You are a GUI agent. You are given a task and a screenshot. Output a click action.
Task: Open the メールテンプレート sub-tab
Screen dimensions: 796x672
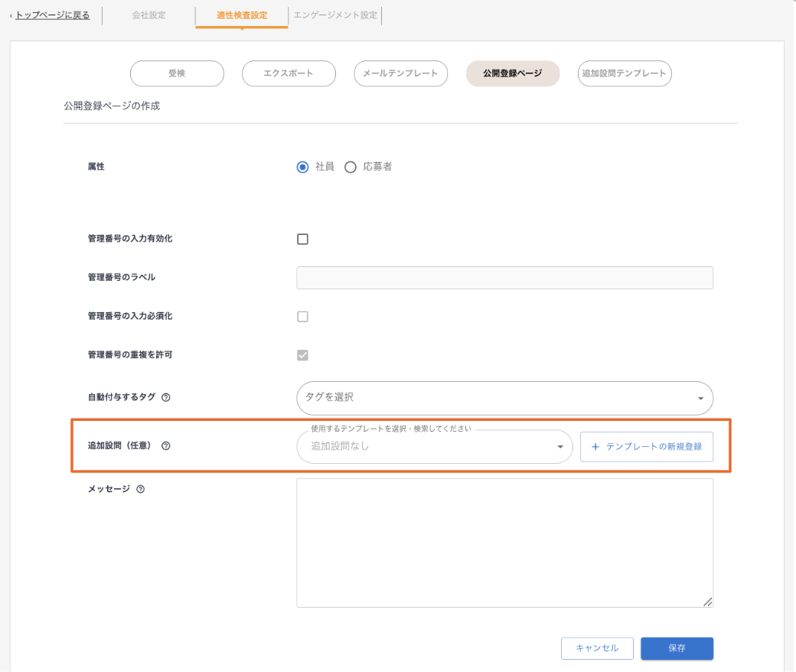pos(400,73)
